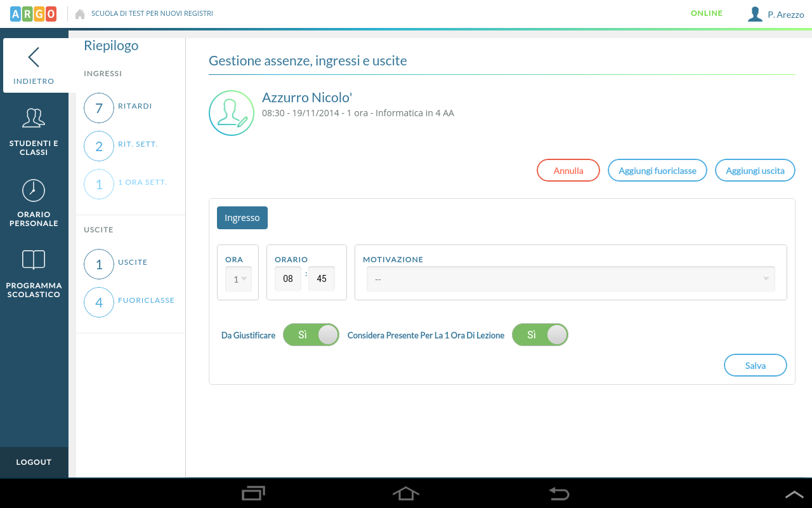Image resolution: width=812 pixels, height=508 pixels.
Task: Expand the navigation bar chevron
Action: (794, 494)
